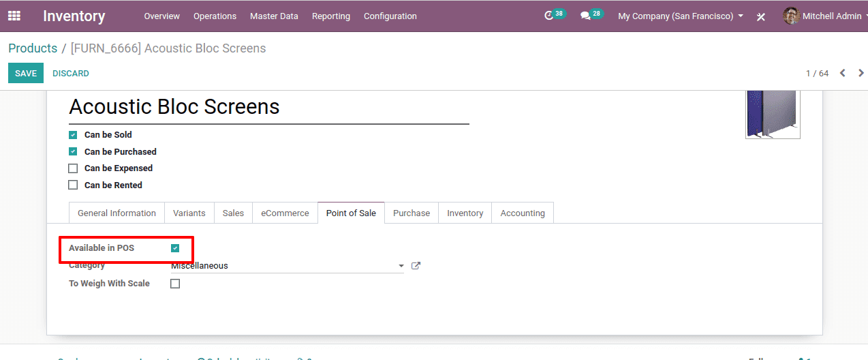This screenshot has width=868, height=360.
Task: Open the Master Data menu
Action: coord(274,16)
